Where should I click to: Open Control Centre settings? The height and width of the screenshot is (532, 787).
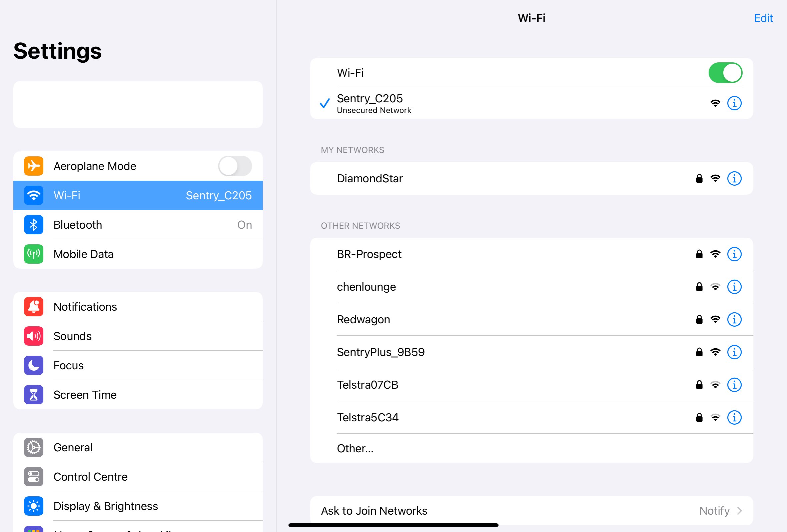pos(138,477)
